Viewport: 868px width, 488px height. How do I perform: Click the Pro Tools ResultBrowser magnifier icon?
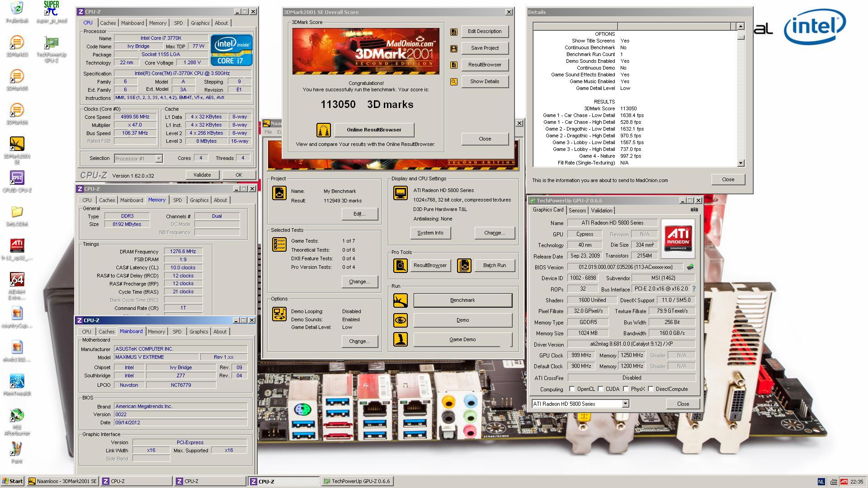tap(400, 266)
